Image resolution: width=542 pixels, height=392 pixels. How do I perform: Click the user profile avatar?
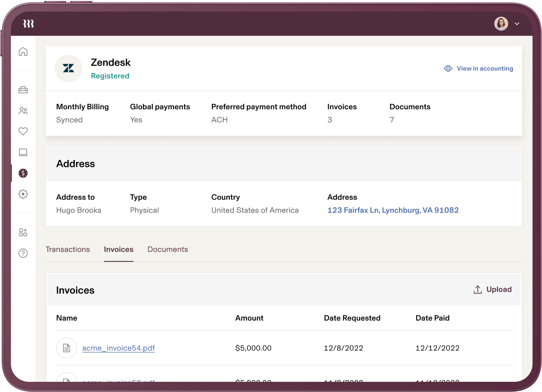point(501,24)
